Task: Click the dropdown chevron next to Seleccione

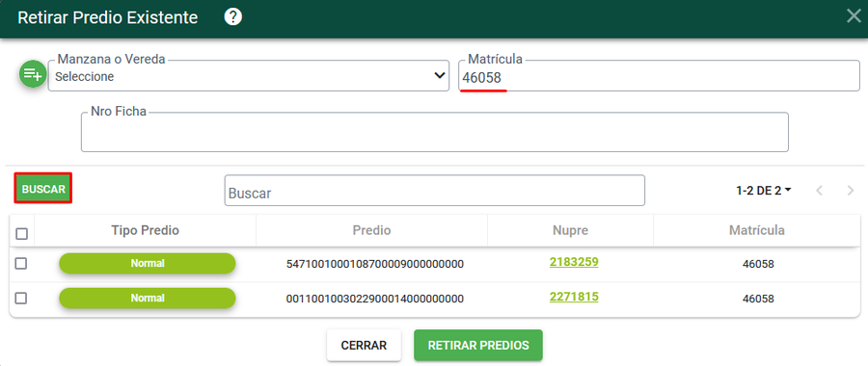Action: point(440,76)
